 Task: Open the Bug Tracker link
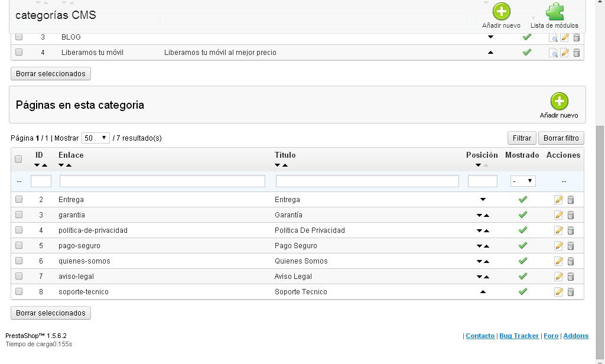[x=519, y=336]
